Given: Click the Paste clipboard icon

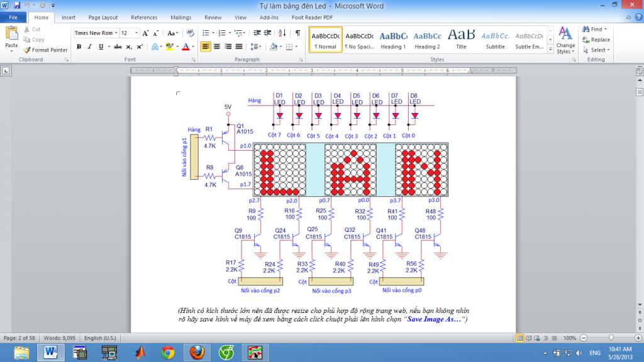Looking at the screenshot, I should tap(11, 33).
